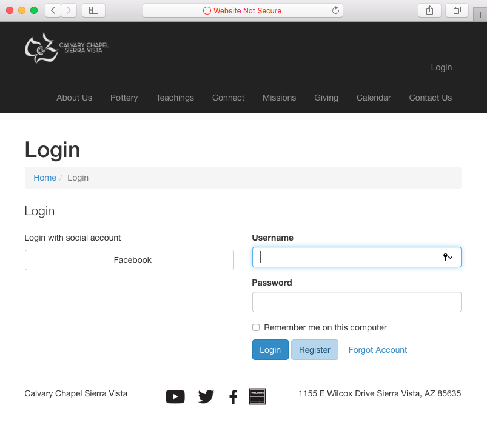Open the Teachings menu item

click(175, 98)
